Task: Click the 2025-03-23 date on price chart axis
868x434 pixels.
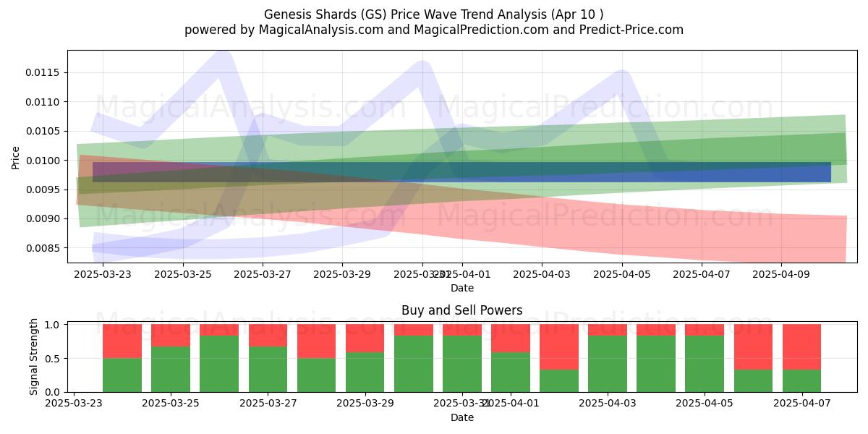Action: click(103, 275)
